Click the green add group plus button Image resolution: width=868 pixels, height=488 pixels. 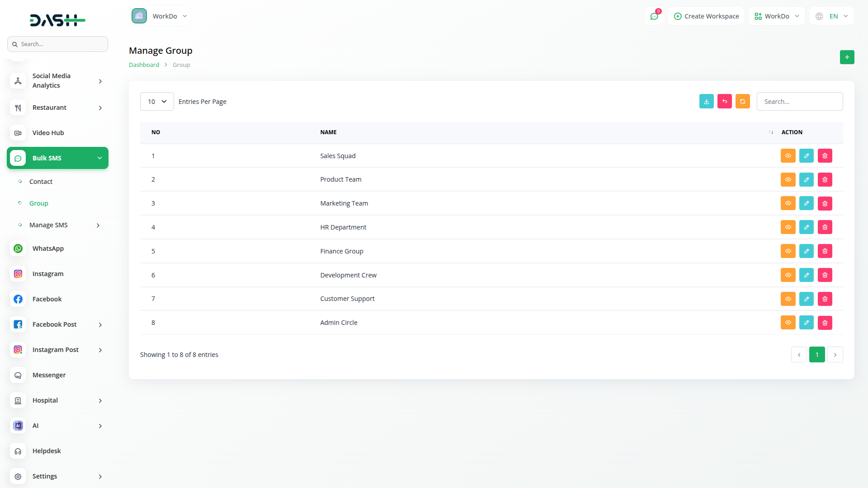coord(847,57)
